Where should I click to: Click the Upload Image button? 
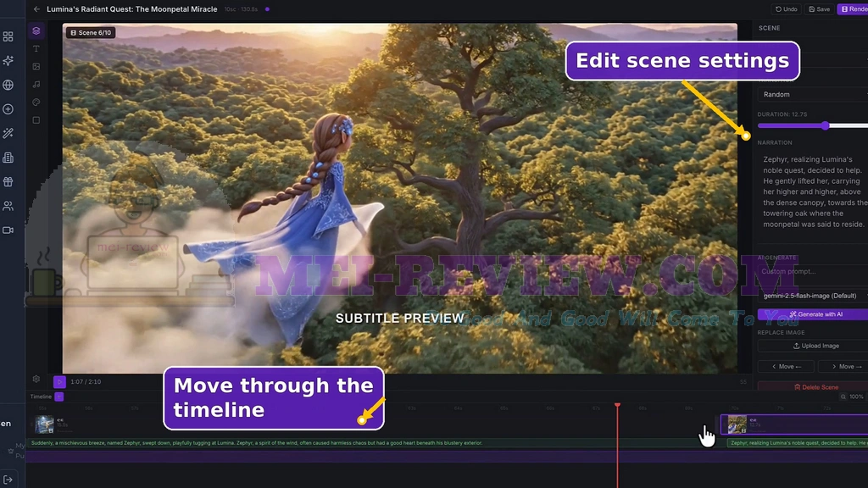coord(813,346)
